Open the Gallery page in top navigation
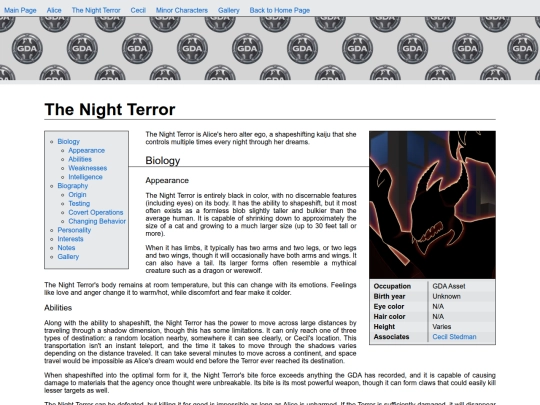Viewport: 540px width, 405px height. click(x=229, y=10)
